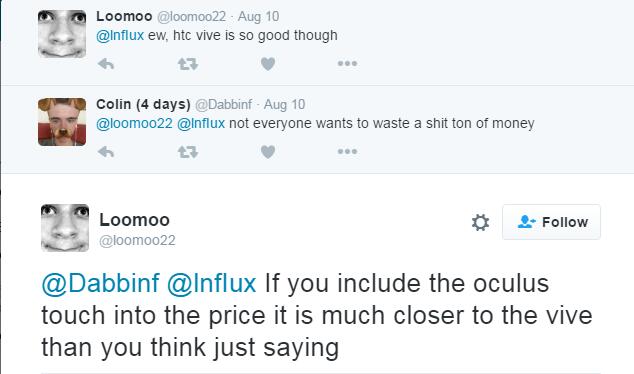
Task: Open more options on Colin's tweet
Action: 347,152
